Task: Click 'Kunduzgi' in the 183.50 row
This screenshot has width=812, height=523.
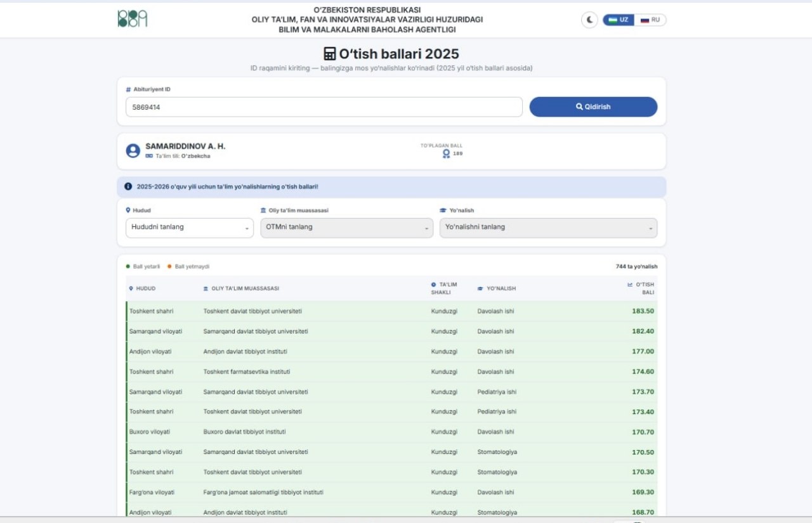Action: [x=444, y=311]
